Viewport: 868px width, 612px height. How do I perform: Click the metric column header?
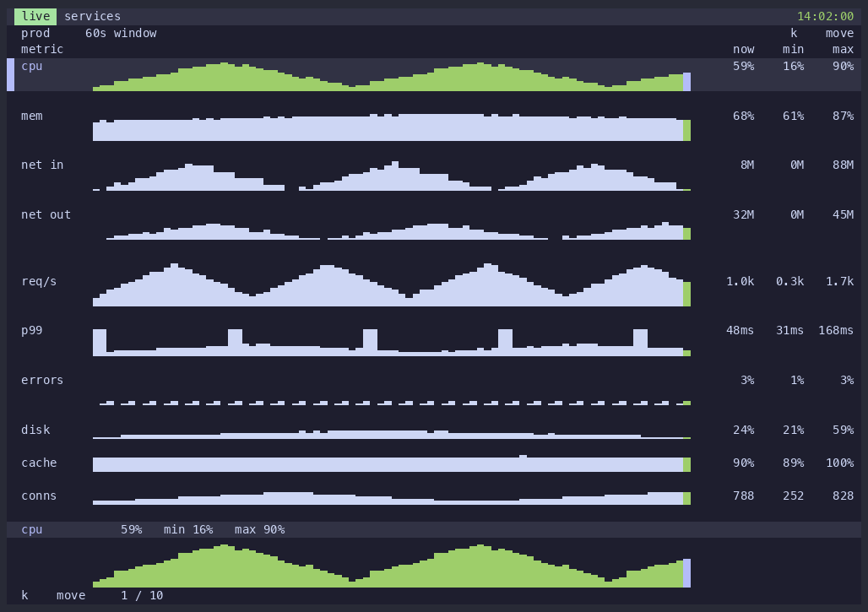pyautogui.click(x=42, y=50)
